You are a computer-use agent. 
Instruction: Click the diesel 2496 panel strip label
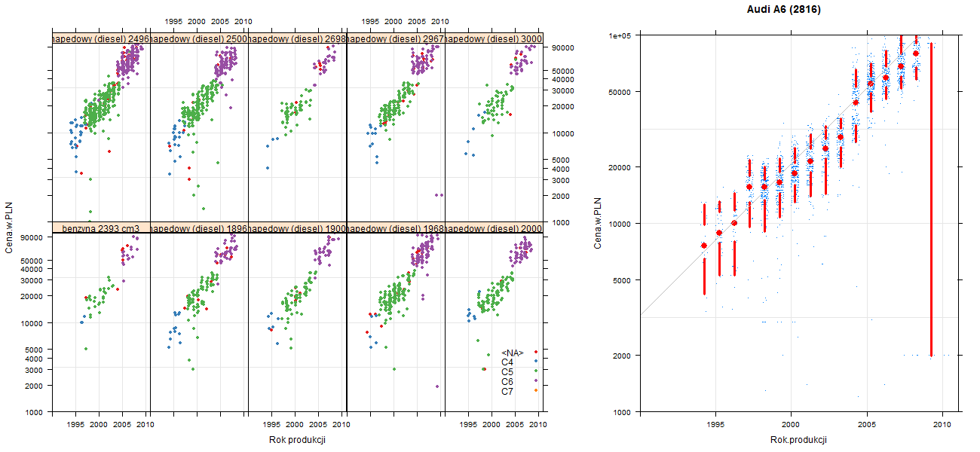[x=101, y=38]
